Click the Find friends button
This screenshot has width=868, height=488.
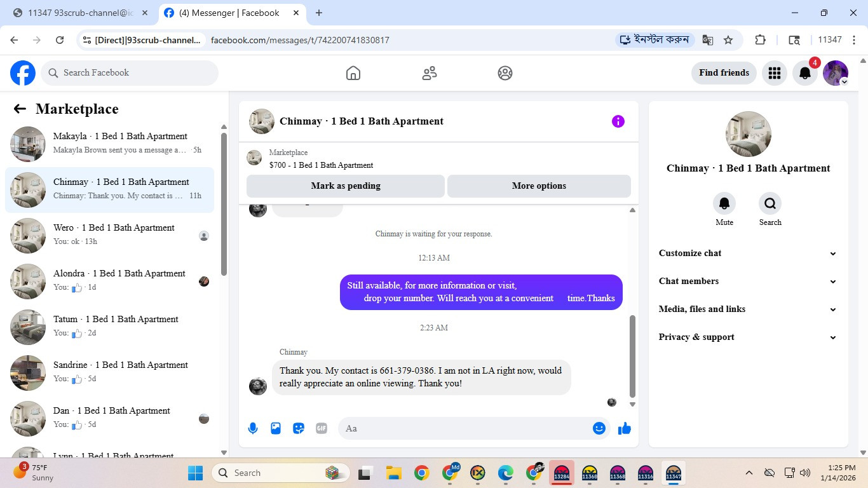coord(724,73)
